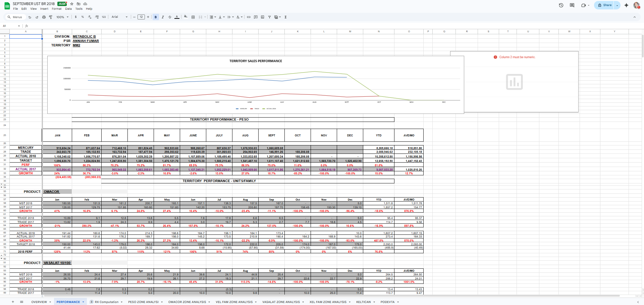
Task: Print the spreadsheet with the printer icon
Action: click(x=44, y=17)
